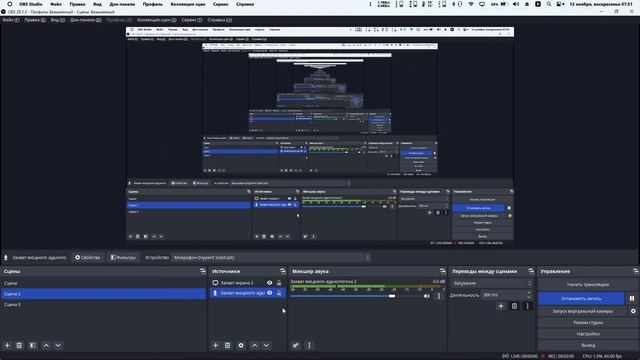
Task: Undock the Audio Mixer panel
Action: 443,271
